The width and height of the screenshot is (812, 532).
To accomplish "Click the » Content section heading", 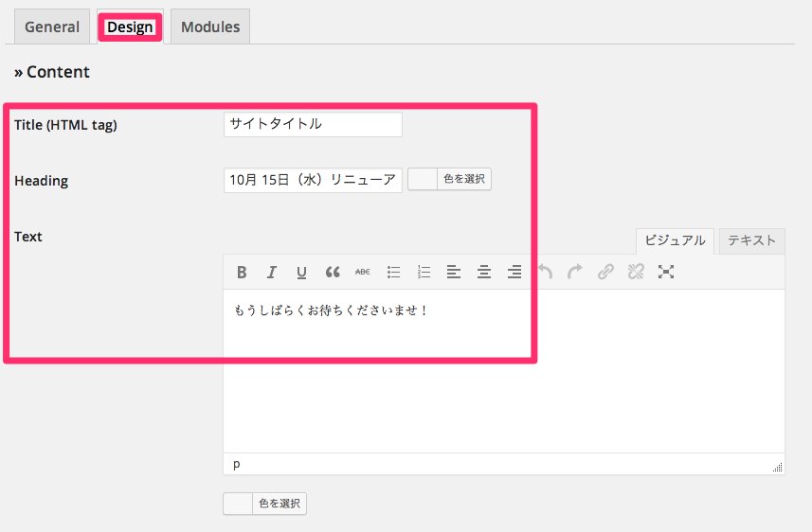I will click(x=52, y=72).
